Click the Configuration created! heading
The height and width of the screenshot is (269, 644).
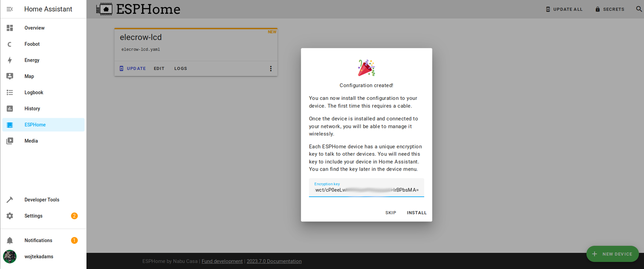tap(366, 85)
